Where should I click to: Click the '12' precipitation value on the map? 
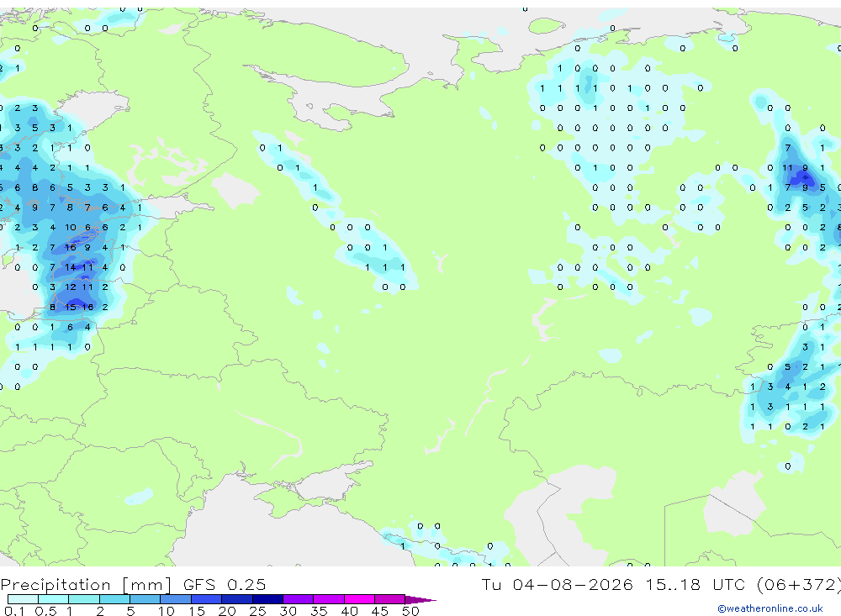tap(71, 287)
